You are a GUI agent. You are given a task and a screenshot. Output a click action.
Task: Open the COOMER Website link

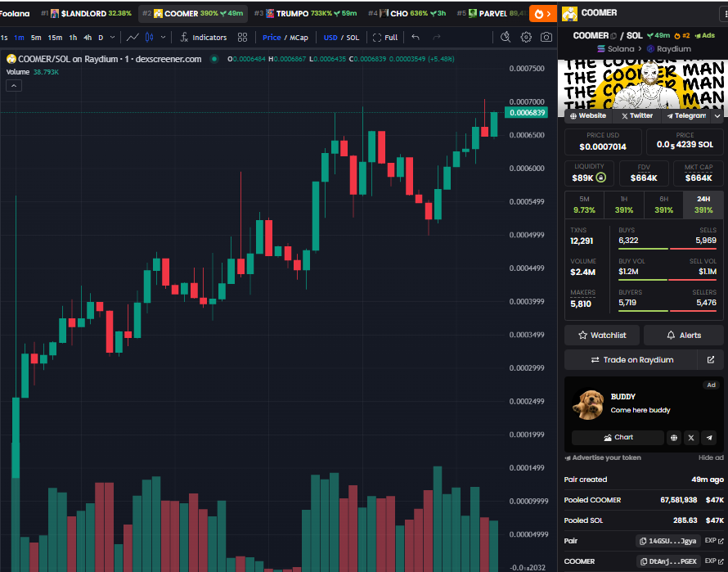[588, 115]
